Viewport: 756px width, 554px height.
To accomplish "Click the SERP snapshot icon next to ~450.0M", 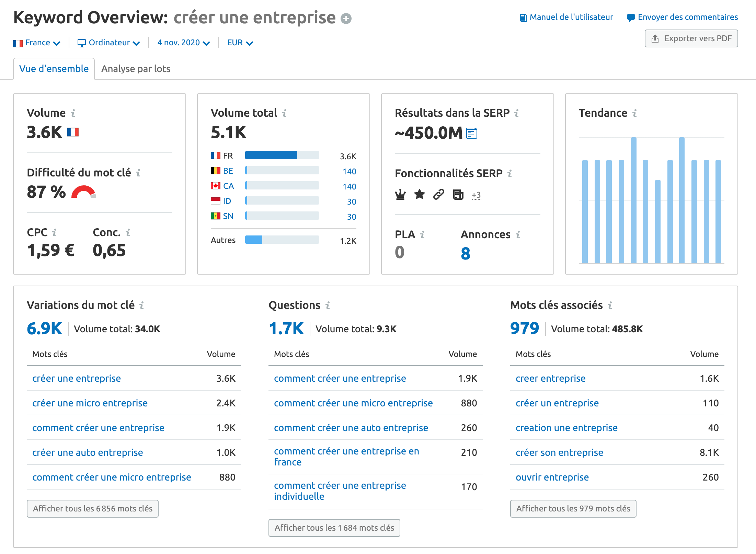I will coord(472,133).
